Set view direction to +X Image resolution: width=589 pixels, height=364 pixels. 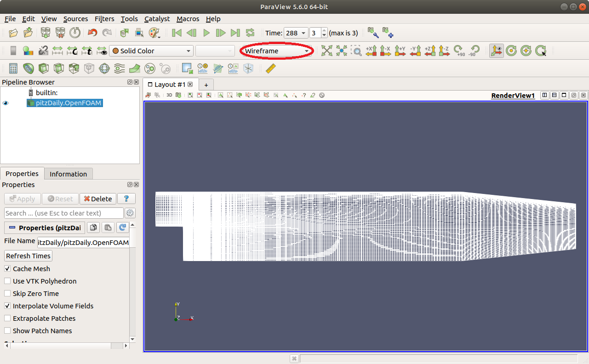tap(371, 51)
